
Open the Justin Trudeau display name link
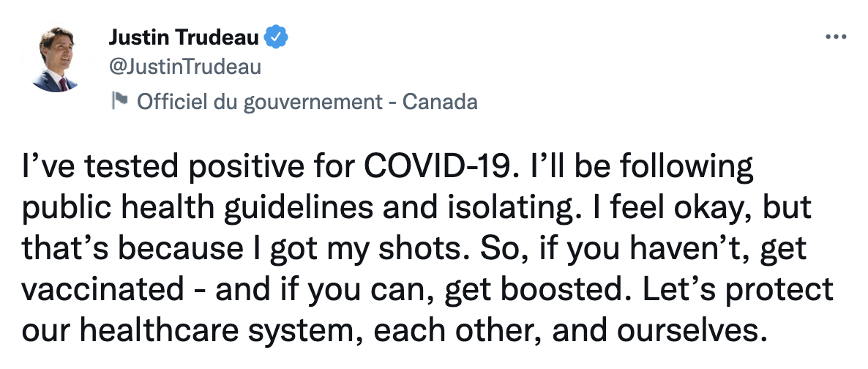[184, 37]
